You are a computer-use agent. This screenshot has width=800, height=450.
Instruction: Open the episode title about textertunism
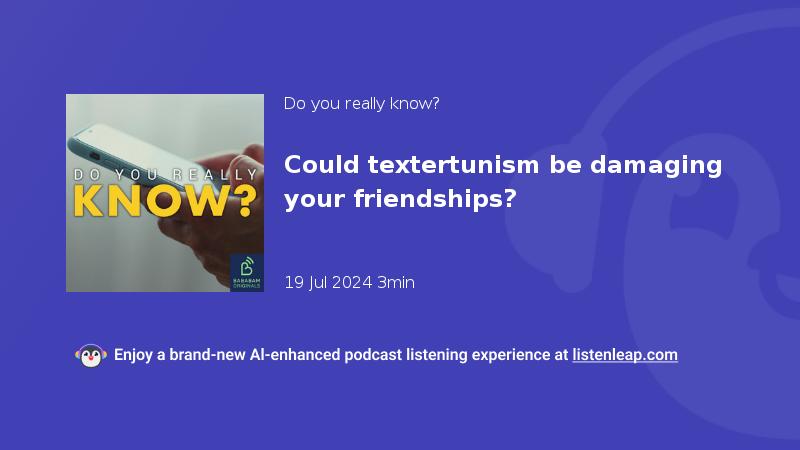pyautogui.click(x=503, y=182)
